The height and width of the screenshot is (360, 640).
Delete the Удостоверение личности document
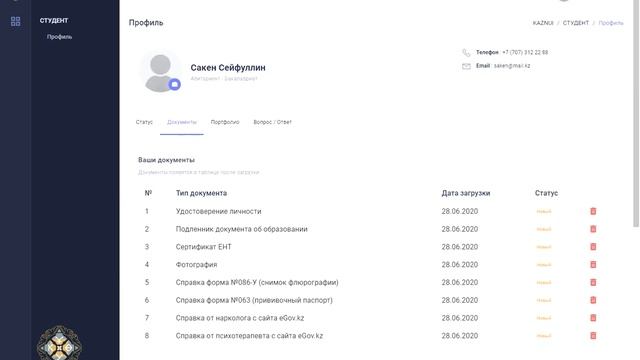[593, 211]
